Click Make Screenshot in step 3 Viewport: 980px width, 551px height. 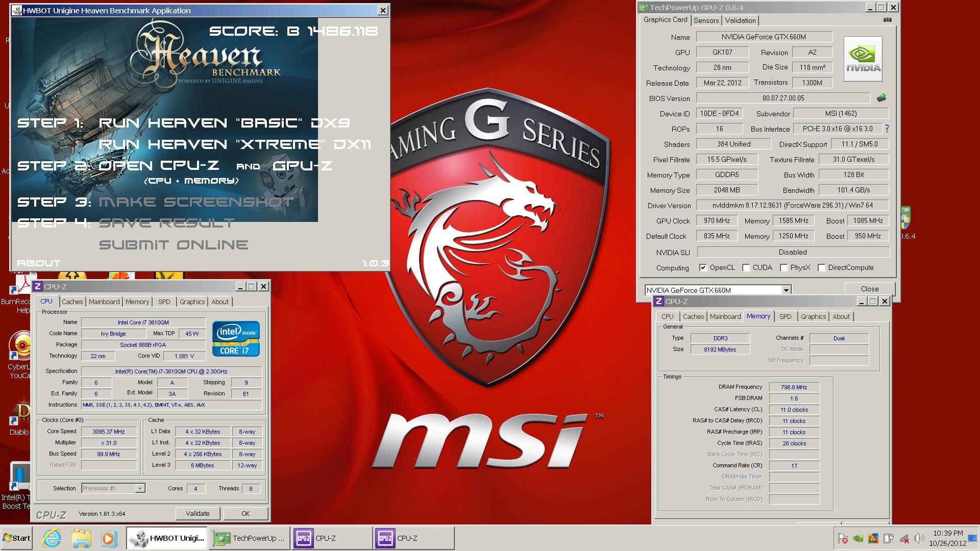point(196,202)
